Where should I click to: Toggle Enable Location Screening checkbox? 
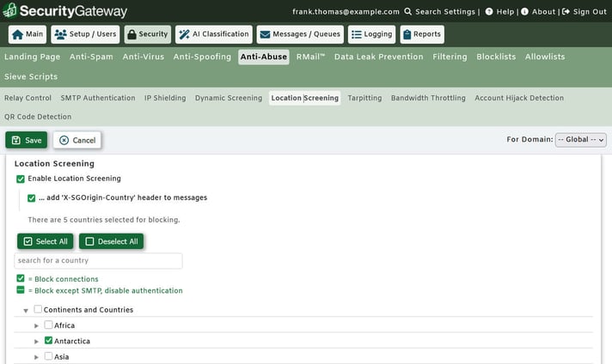coord(21,179)
